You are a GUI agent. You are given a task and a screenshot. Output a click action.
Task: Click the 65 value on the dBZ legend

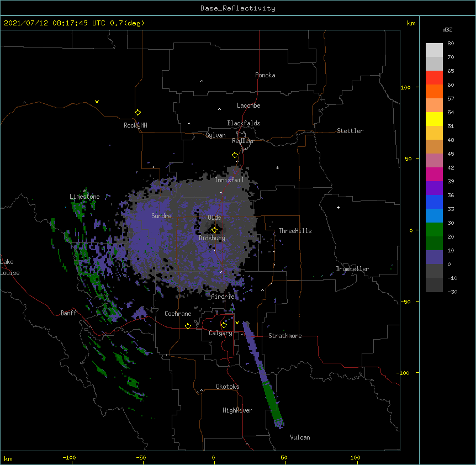[x=451, y=71]
